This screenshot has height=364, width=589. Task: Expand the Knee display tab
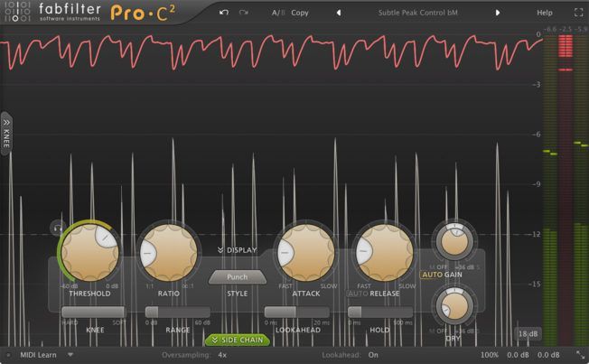point(6,134)
